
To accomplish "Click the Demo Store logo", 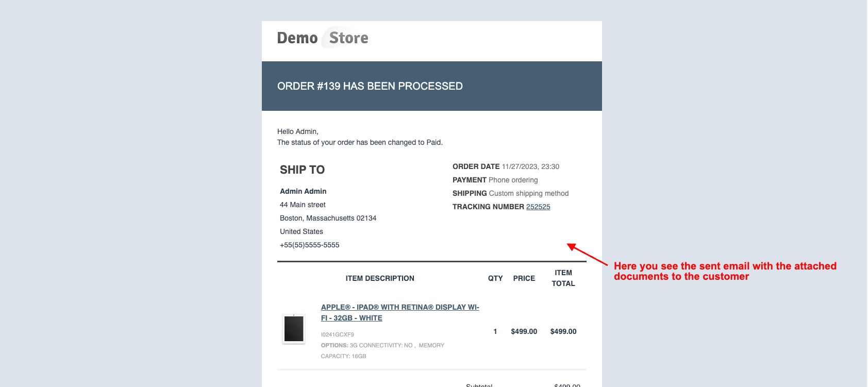I will coord(323,38).
